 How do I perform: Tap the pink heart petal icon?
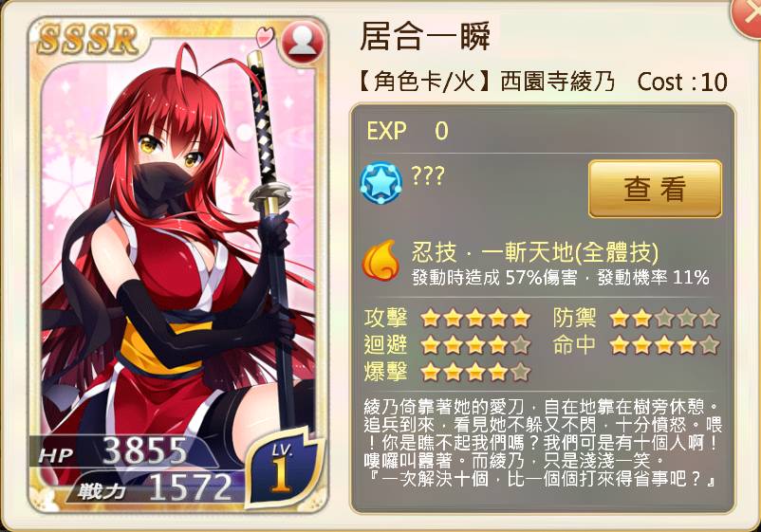265,37
